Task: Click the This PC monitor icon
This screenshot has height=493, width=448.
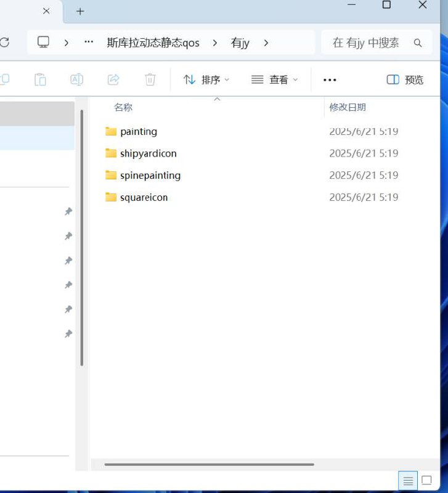Action: click(43, 43)
